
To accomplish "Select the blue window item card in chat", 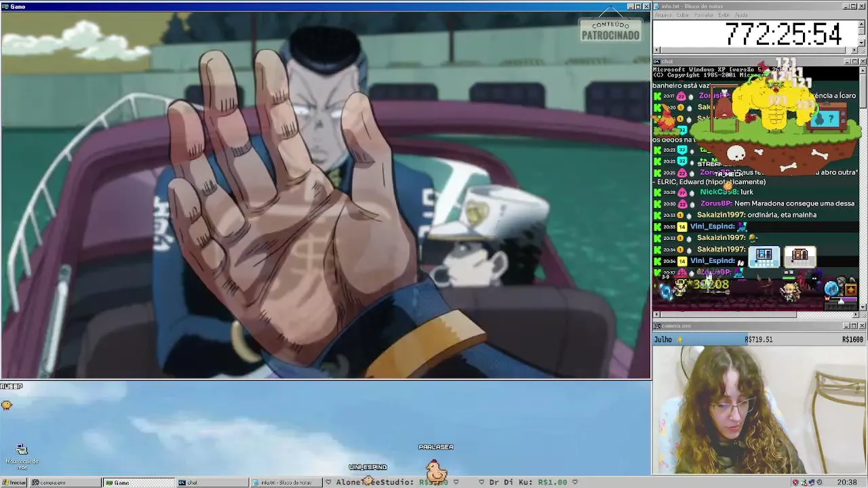I will click(764, 256).
